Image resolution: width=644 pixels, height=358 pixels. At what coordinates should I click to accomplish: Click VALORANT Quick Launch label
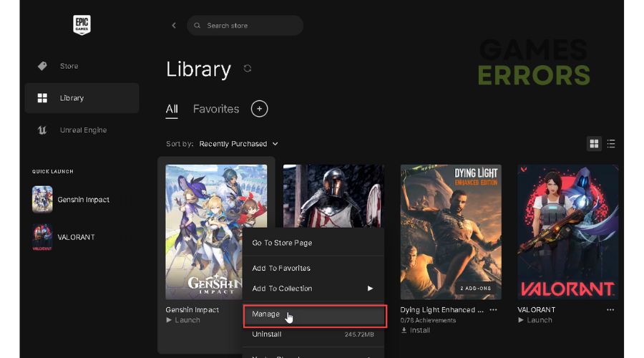(76, 237)
